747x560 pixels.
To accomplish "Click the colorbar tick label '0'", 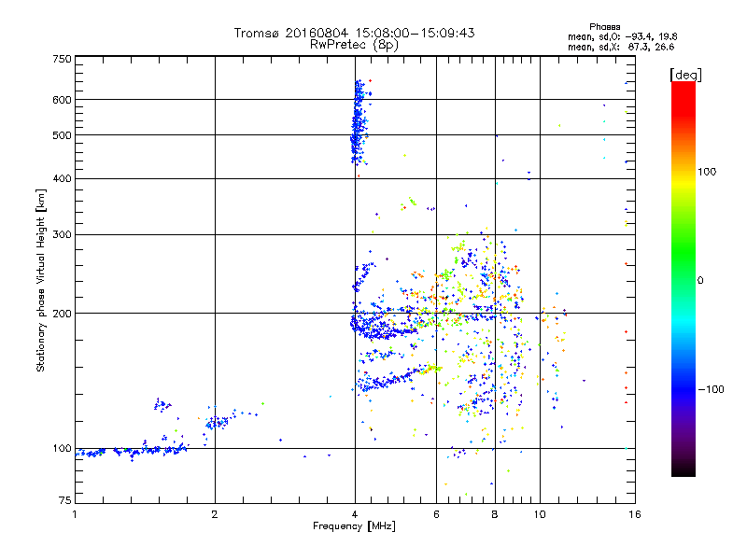I will pos(700,281).
